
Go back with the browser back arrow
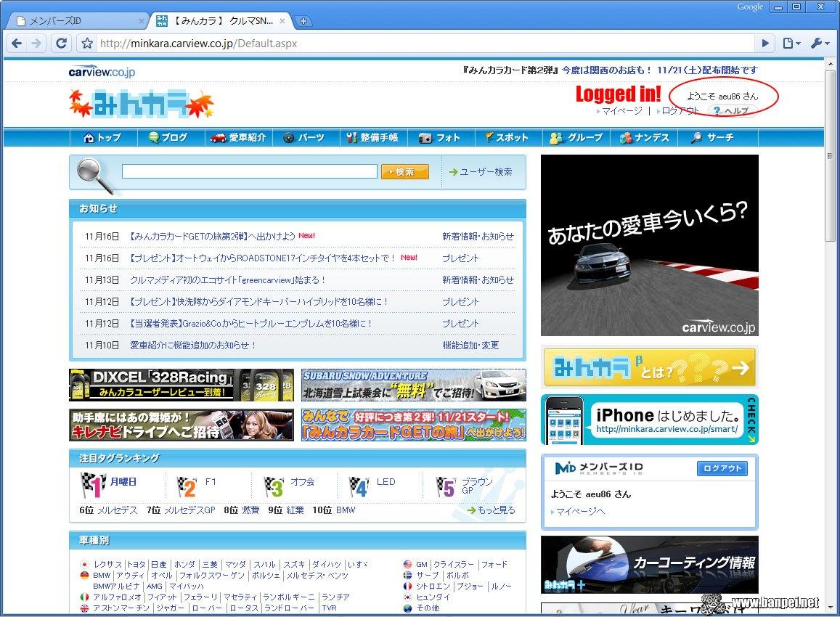point(17,44)
